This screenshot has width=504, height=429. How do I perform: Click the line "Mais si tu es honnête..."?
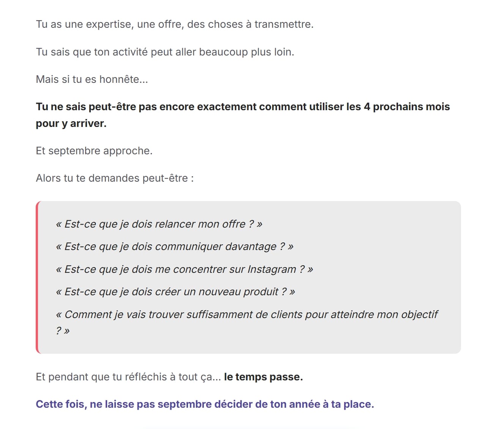(x=92, y=79)
